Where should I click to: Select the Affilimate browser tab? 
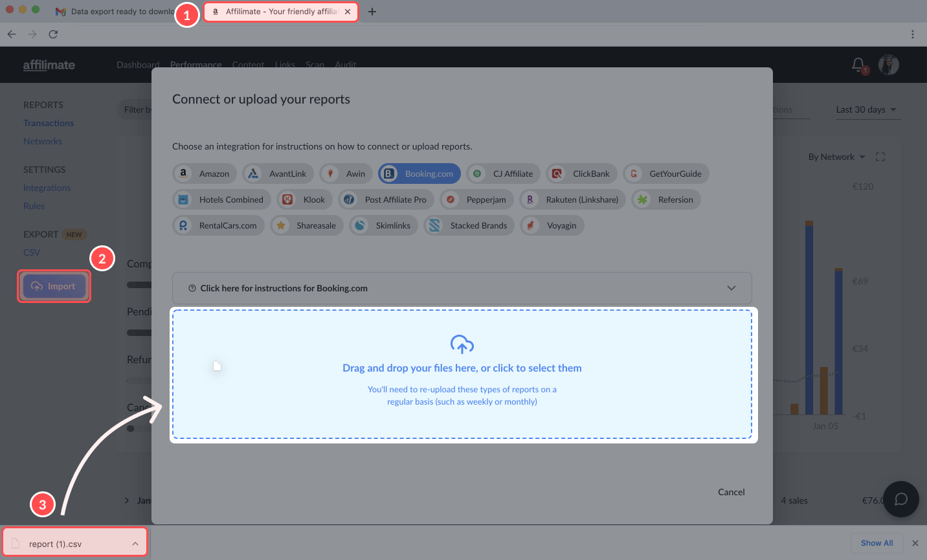[x=280, y=12]
